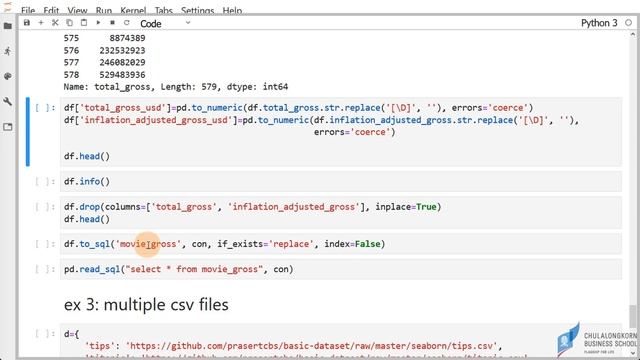
Task: Click the inflation_adjusted_gross_usd code line
Action: 321,120
